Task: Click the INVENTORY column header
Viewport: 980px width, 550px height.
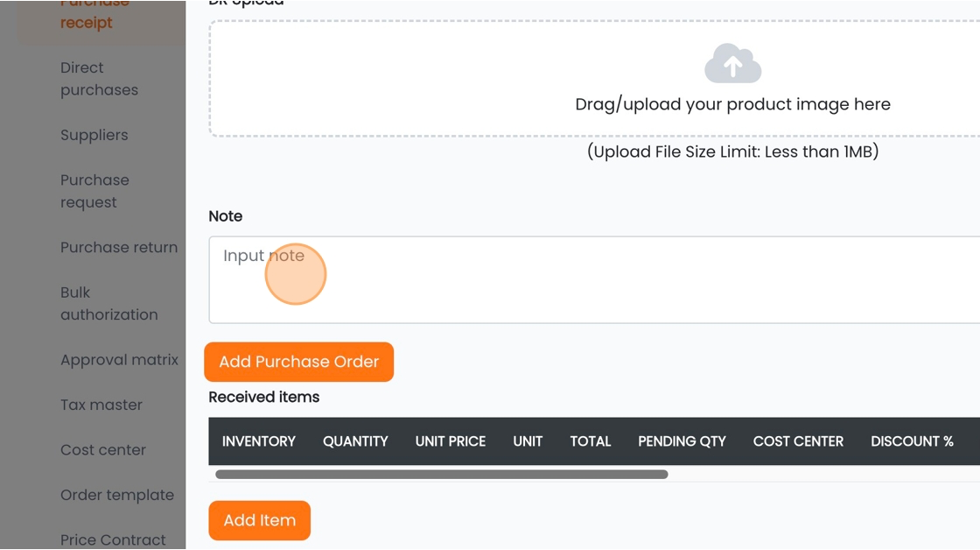Action: point(259,441)
